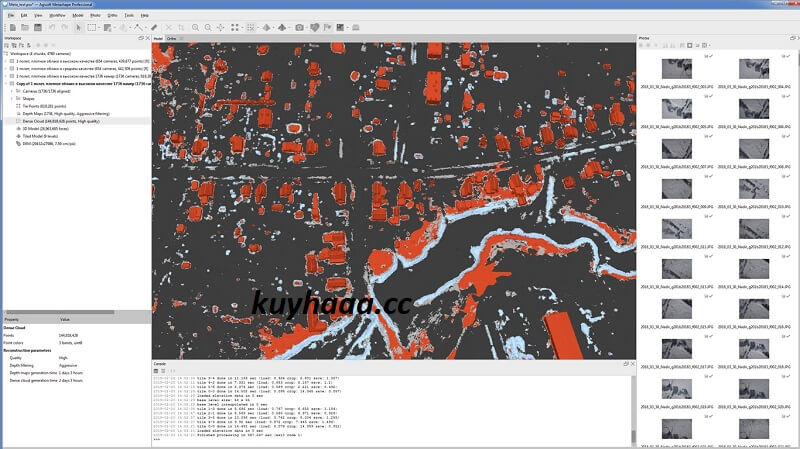Screen dimensions: 800x449
Task: Open the File menu
Action: (11, 15)
